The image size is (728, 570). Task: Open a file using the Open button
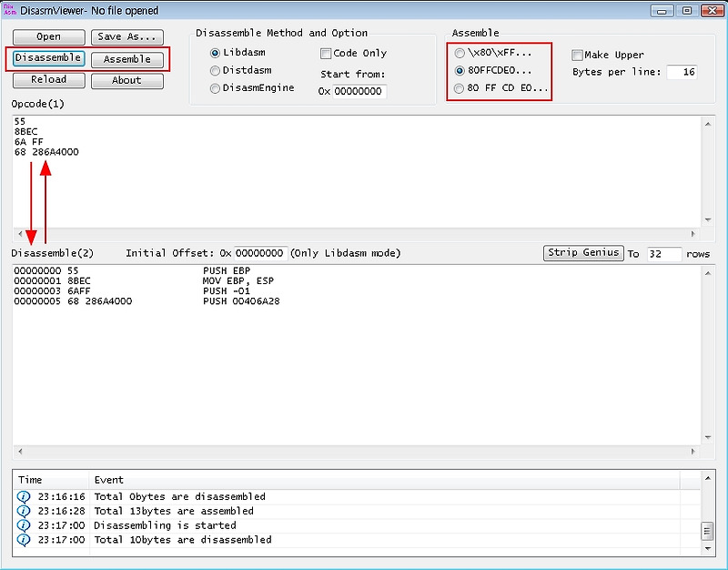tap(48, 36)
